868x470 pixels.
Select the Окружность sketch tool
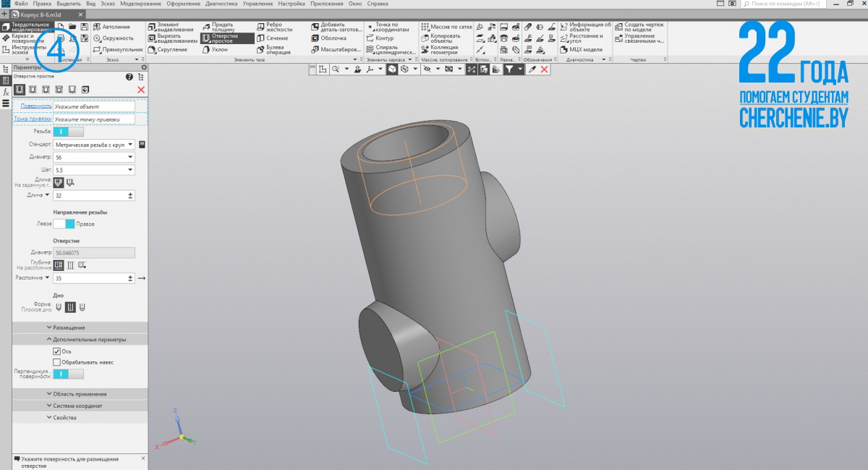coord(117,38)
